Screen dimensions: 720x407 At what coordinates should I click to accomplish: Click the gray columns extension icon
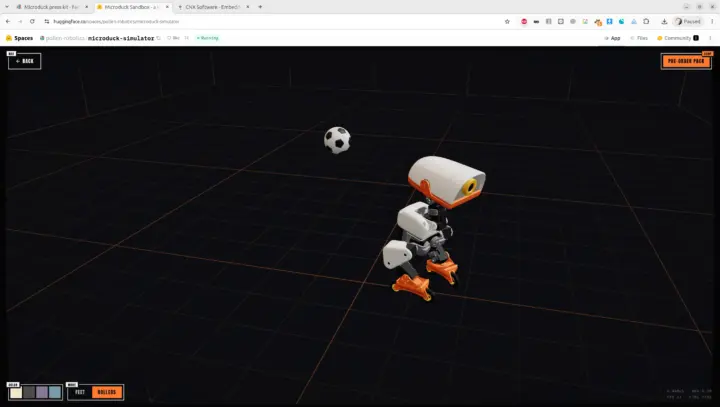548,22
